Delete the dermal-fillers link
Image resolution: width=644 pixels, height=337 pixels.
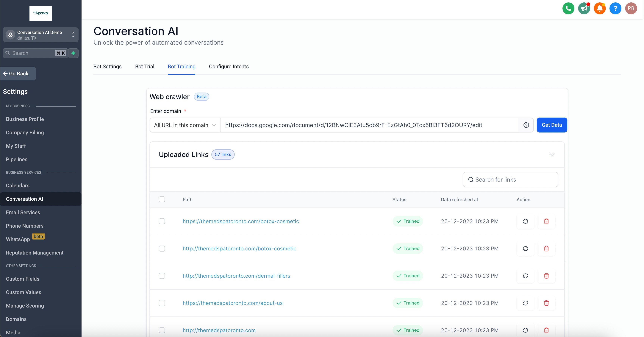point(546,276)
